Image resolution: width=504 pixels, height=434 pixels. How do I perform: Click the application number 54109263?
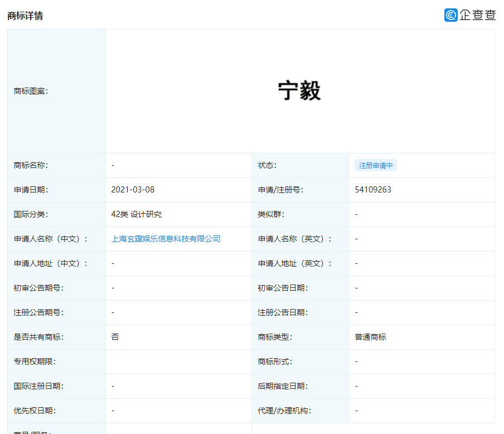coord(373,190)
